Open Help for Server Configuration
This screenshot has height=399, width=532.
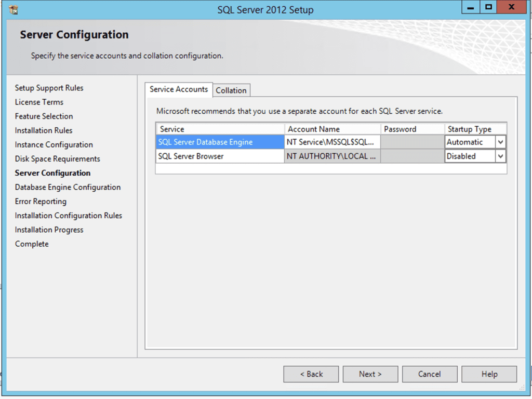(x=489, y=374)
